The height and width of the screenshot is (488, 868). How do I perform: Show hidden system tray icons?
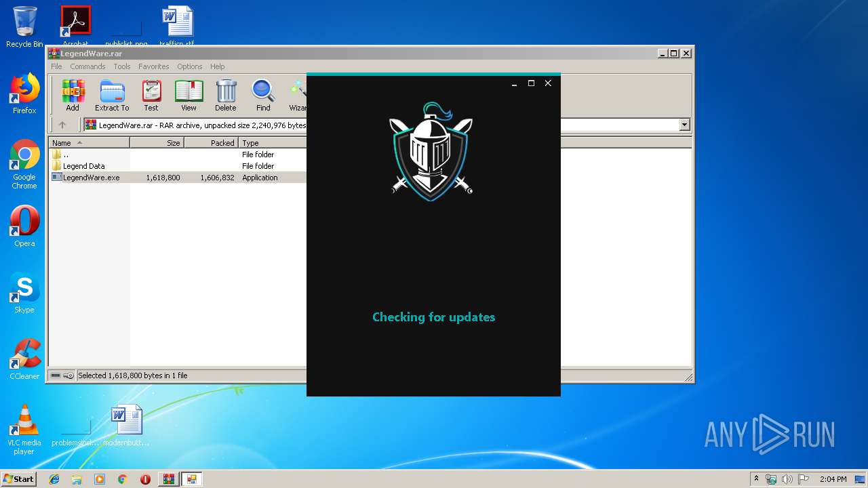point(756,479)
